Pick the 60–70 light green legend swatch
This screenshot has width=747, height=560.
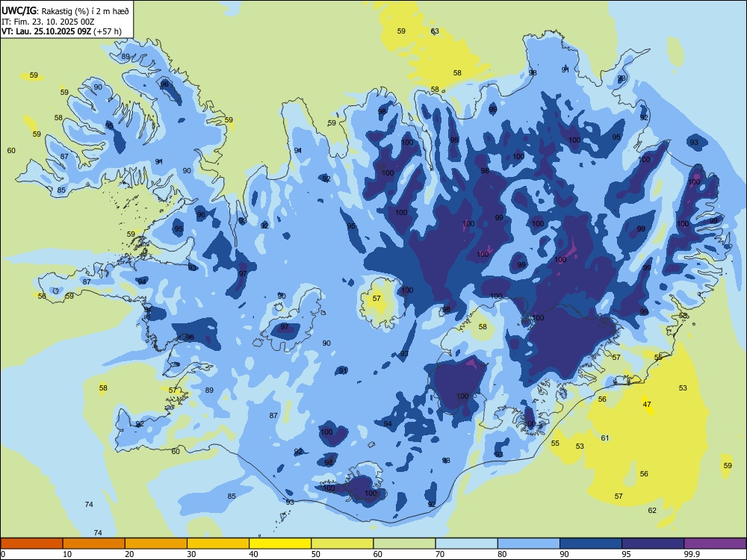click(x=404, y=544)
